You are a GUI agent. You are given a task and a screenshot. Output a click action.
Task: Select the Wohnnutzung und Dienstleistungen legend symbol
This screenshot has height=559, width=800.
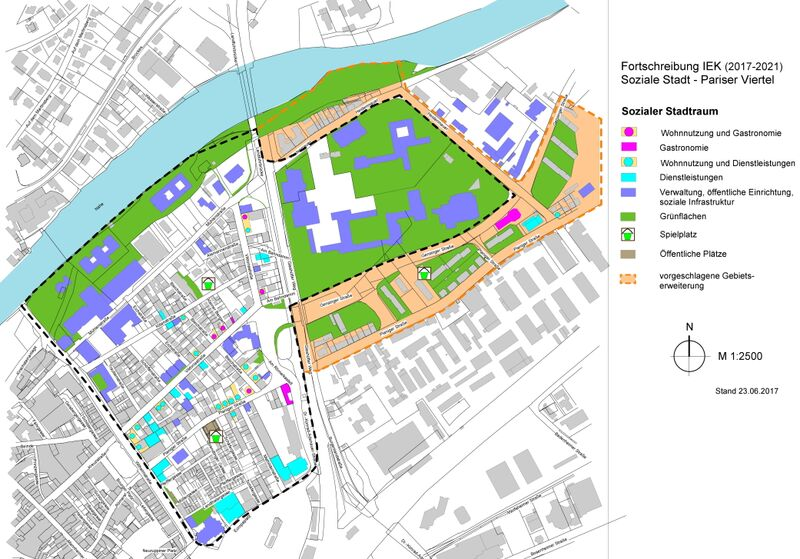(628, 162)
